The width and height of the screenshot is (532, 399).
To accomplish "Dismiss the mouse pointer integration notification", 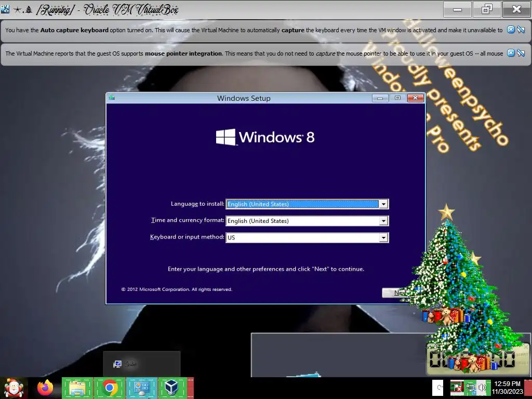I will click(x=511, y=52).
